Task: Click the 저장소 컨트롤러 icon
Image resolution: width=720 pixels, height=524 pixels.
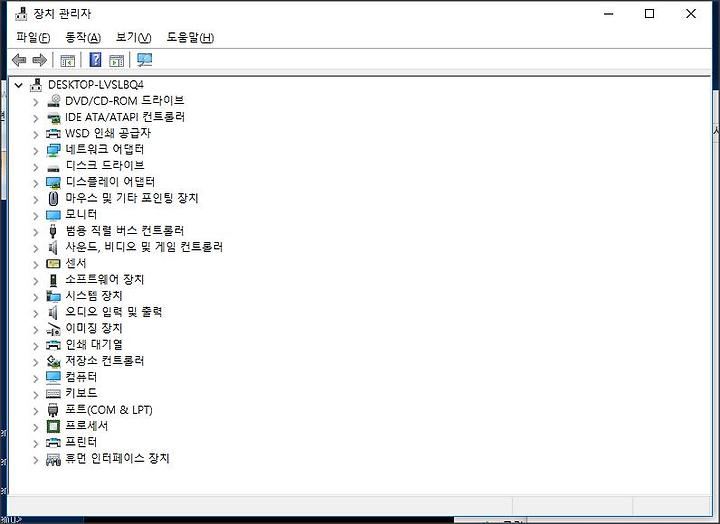Action: (53, 361)
